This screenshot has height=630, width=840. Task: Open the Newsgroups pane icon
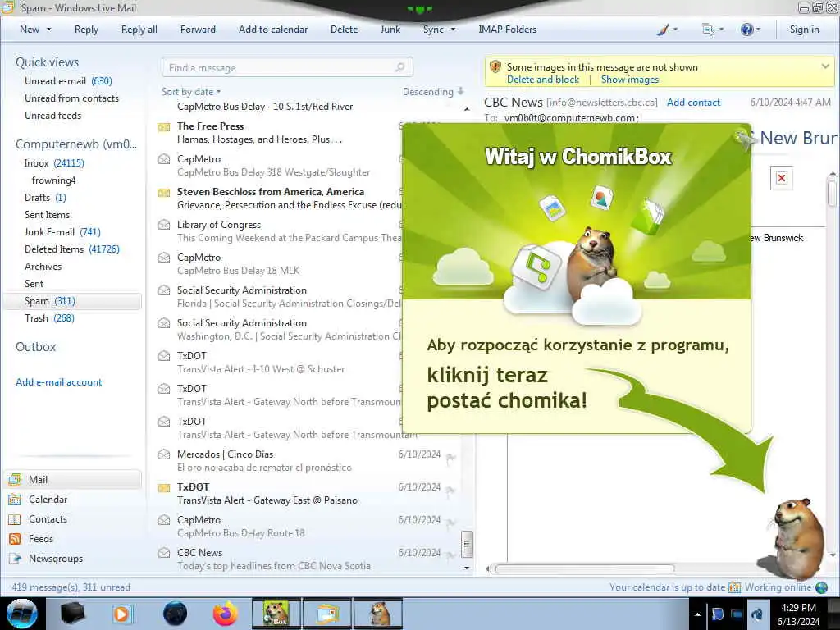pos(15,559)
